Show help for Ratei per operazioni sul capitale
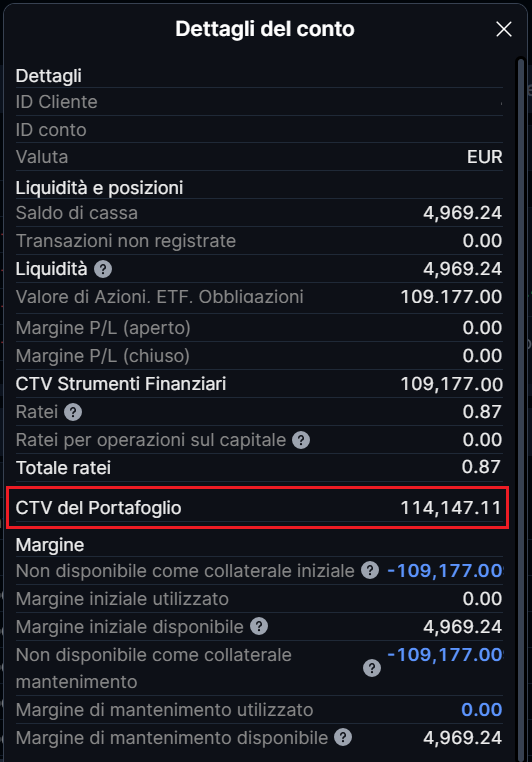Screen dimensions: 532x762 [x=301, y=440]
